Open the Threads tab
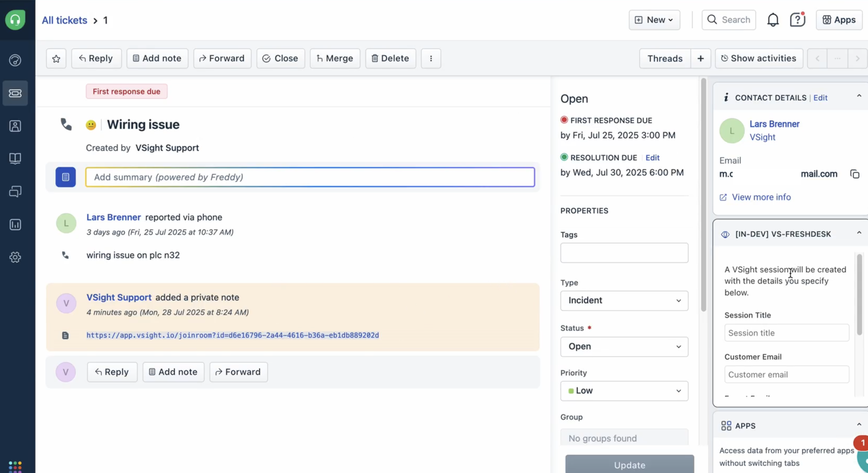 (665, 59)
